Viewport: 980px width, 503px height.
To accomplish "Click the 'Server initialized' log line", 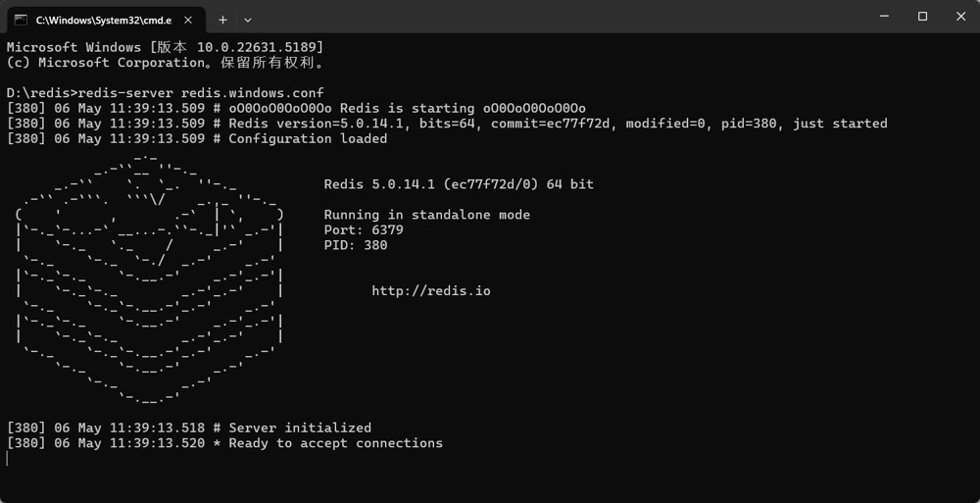I will (189, 428).
